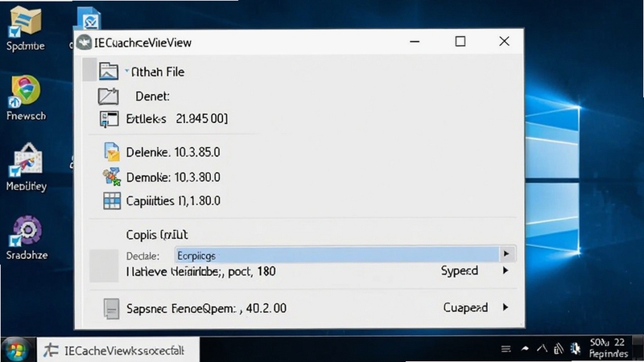Viewport: 644px width, 362px height.
Task: Click the network icon in system tray
Action: point(558,349)
